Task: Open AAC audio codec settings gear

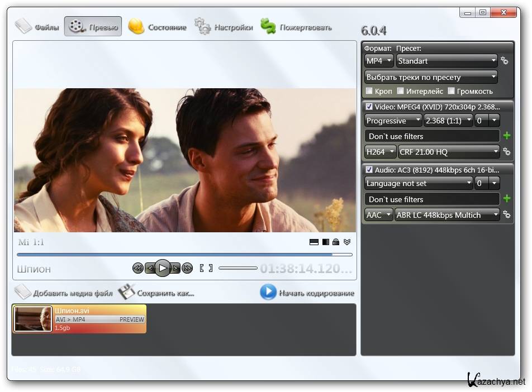Action: pos(506,214)
